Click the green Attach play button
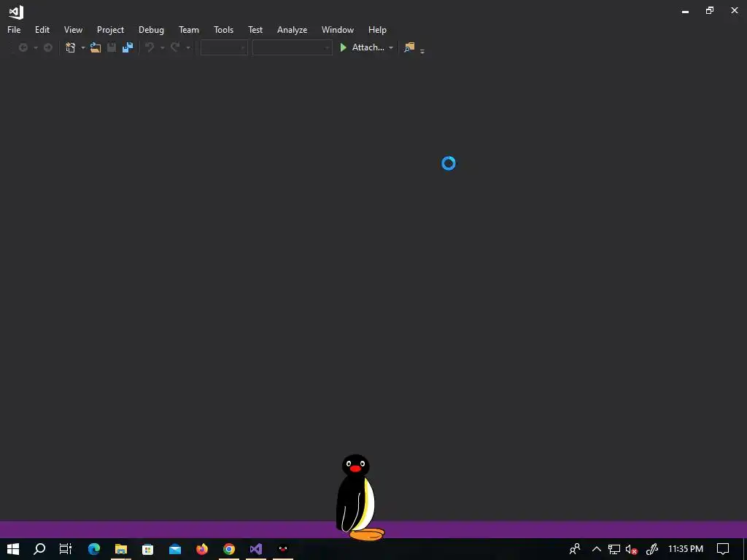This screenshot has height=560, width=747. click(343, 47)
